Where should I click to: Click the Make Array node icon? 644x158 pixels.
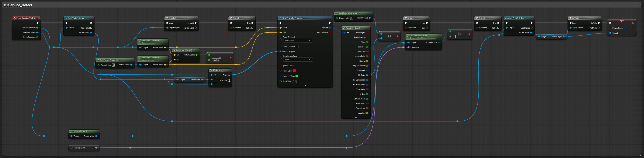tap(211, 70)
